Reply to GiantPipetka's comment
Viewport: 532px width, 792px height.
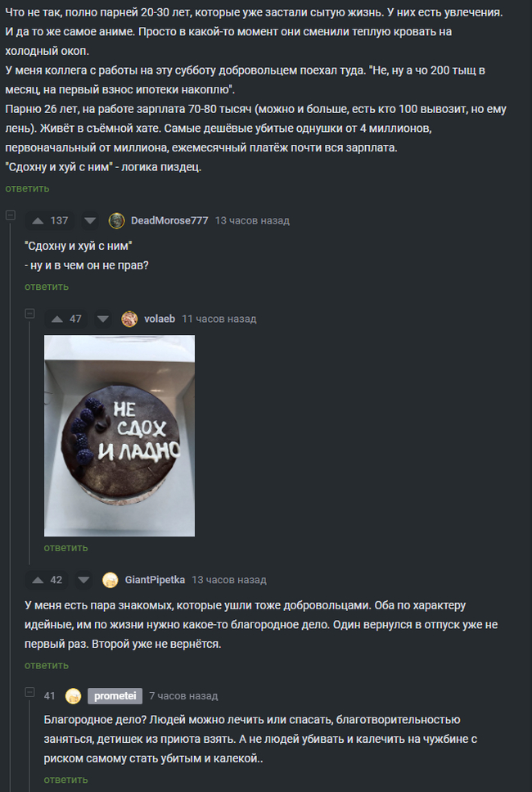coord(47,666)
